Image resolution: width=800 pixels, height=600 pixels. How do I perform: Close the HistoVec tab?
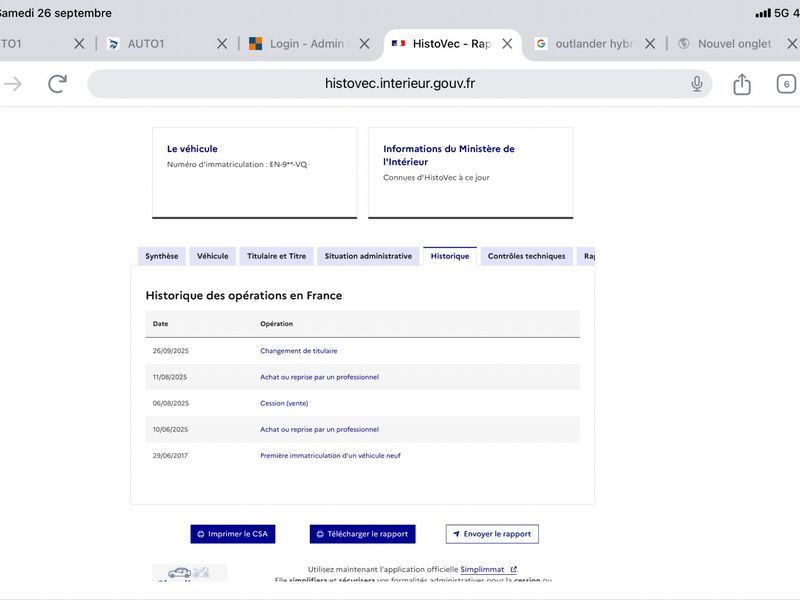click(507, 44)
